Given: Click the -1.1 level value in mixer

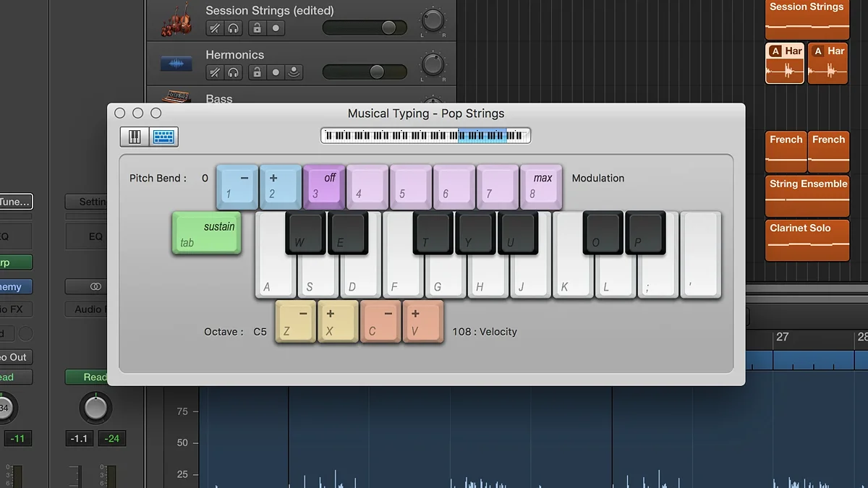Looking at the screenshot, I should [x=79, y=439].
